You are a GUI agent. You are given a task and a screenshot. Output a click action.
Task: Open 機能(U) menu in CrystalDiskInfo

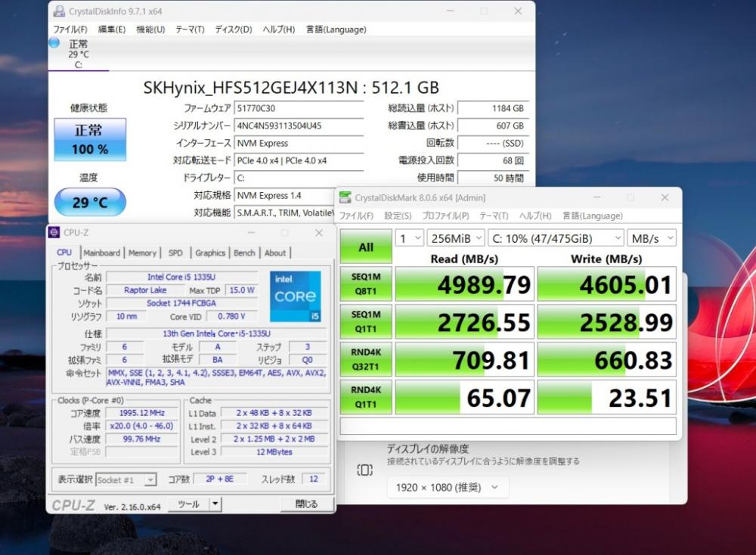click(150, 29)
